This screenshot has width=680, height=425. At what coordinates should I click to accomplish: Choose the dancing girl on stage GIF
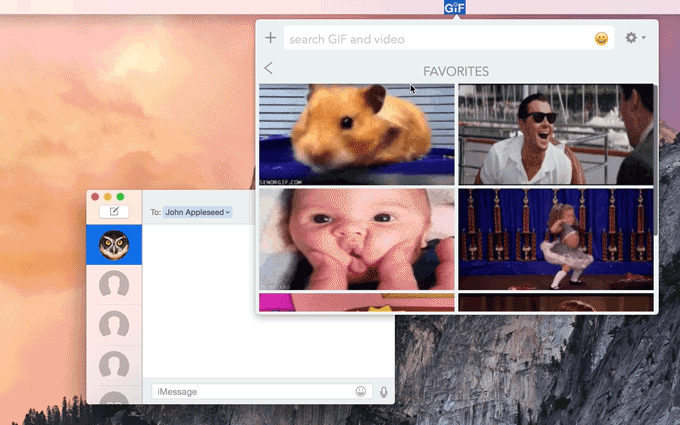555,240
